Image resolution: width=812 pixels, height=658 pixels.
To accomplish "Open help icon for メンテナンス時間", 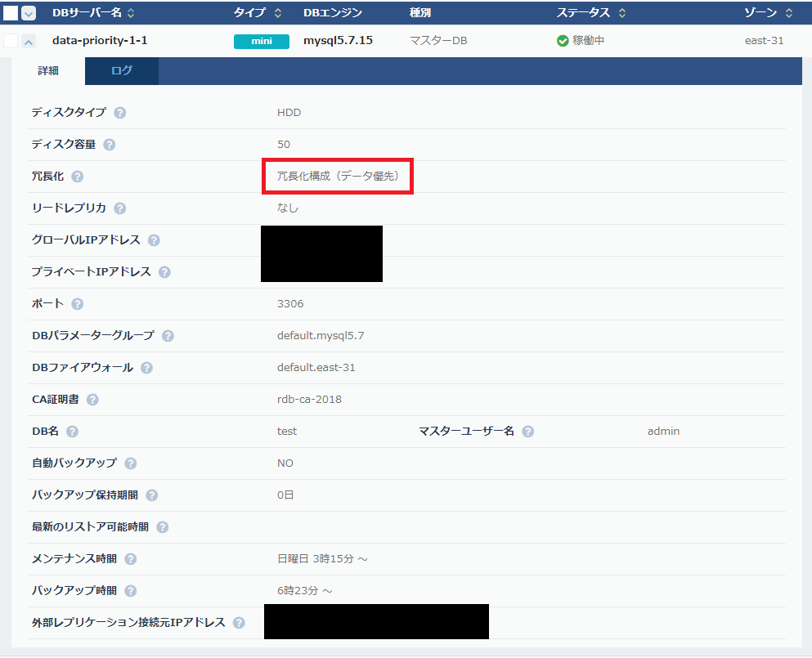I will click(x=131, y=559).
